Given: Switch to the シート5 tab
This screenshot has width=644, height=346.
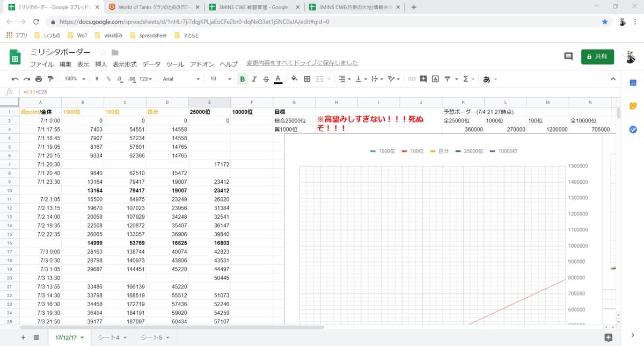Looking at the screenshot, I should (x=155, y=337).
